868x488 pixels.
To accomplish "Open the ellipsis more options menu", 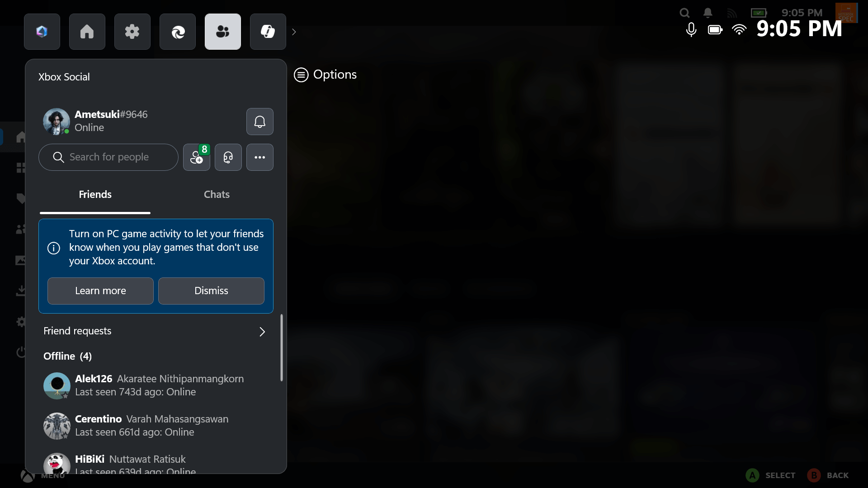I will click(x=259, y=157).
